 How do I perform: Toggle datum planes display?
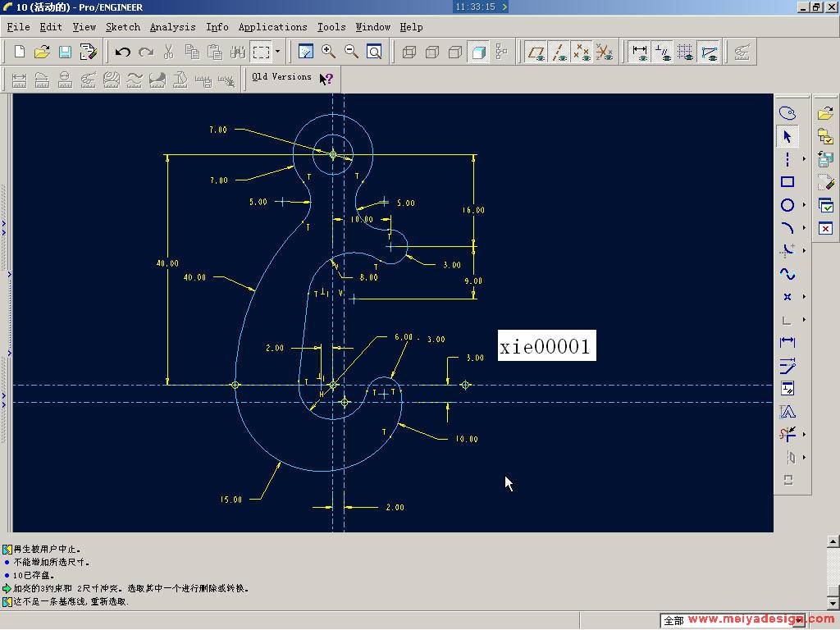pos(536,52)
